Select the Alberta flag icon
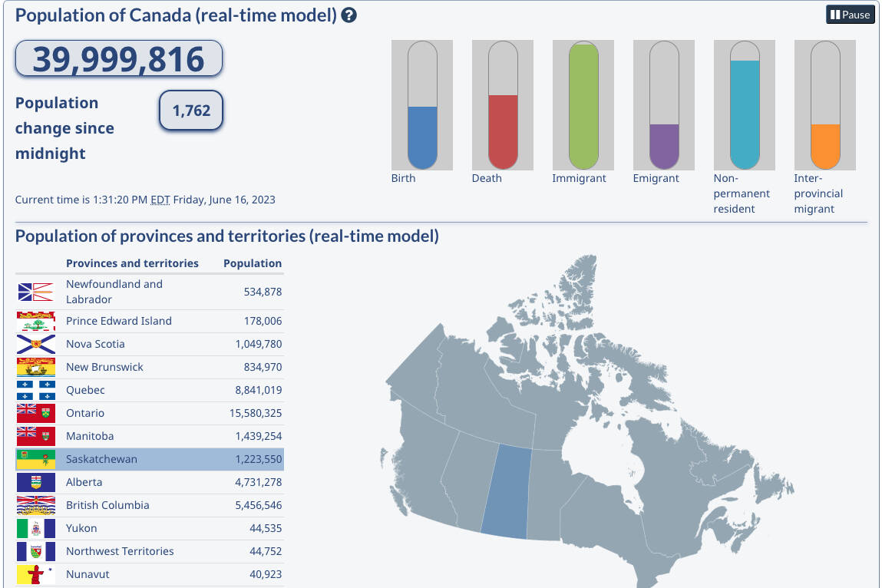 coord(35,482)
